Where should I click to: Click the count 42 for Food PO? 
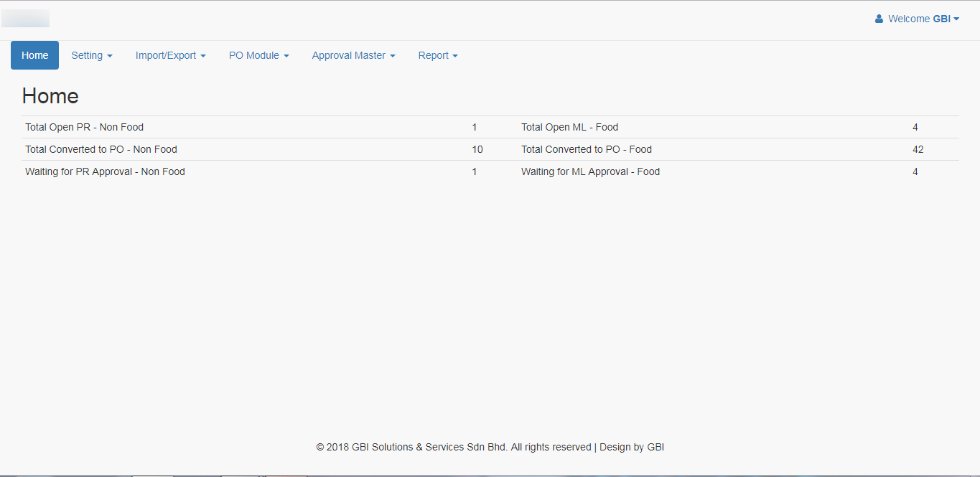918,149
